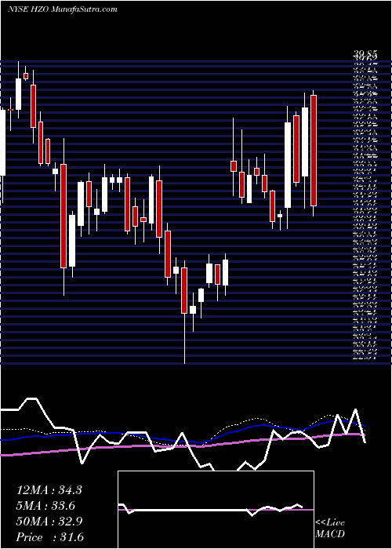The width and height of the screenshot is (392, 549).
Task: Select the 50MA : 32.9 label
Action: coord(49,522)
